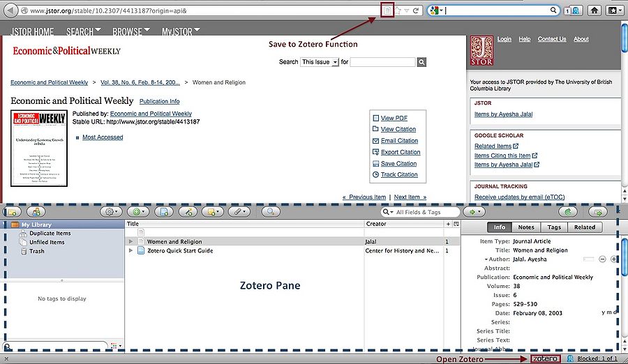Open the View PDF link
The image size is (628, 364).
click(x=394, y=118)
